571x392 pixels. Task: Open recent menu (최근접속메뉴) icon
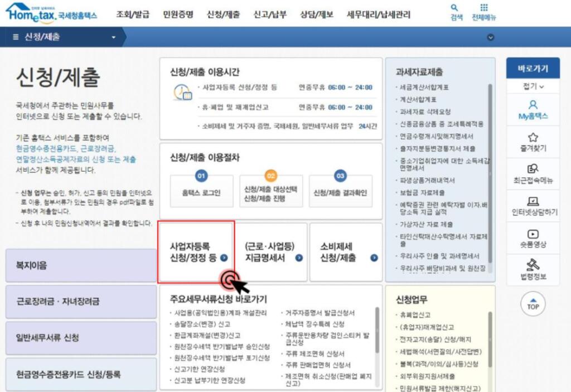point(533,169)
